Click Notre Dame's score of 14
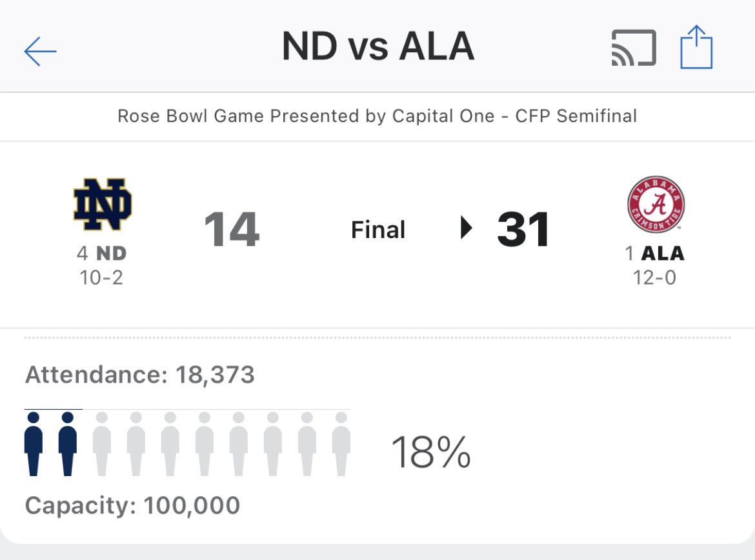This screenshot has height=560, width=755. pos(232,229)
